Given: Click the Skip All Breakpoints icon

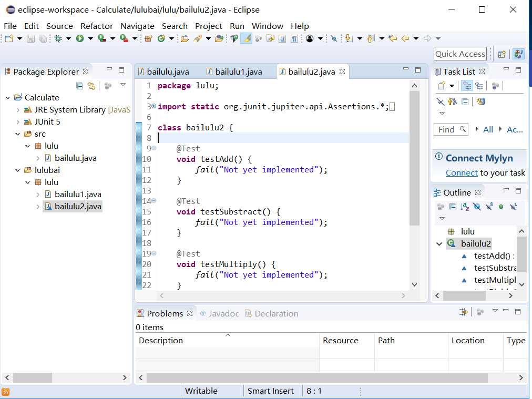Looking at the screenshot, I should (x=334, y=38).
